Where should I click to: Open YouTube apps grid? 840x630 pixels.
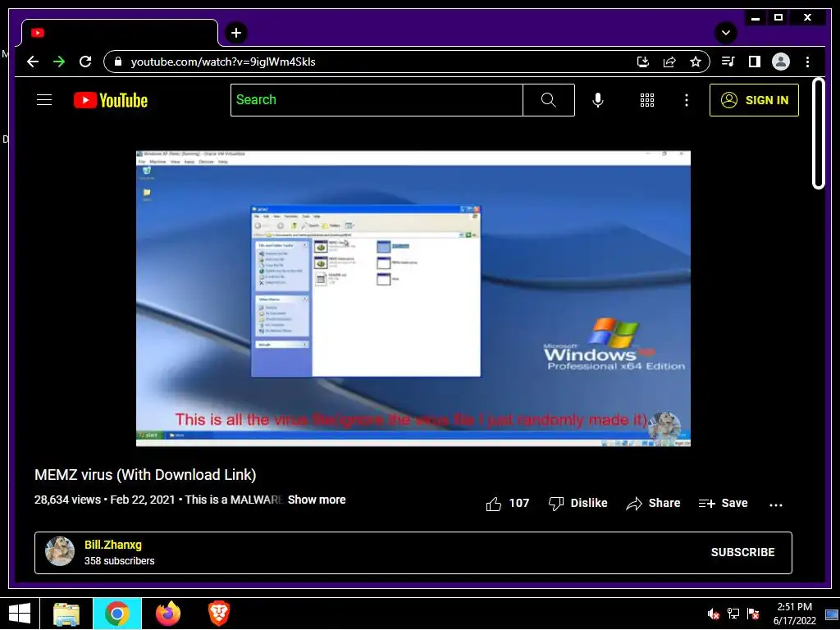point(647,99)
